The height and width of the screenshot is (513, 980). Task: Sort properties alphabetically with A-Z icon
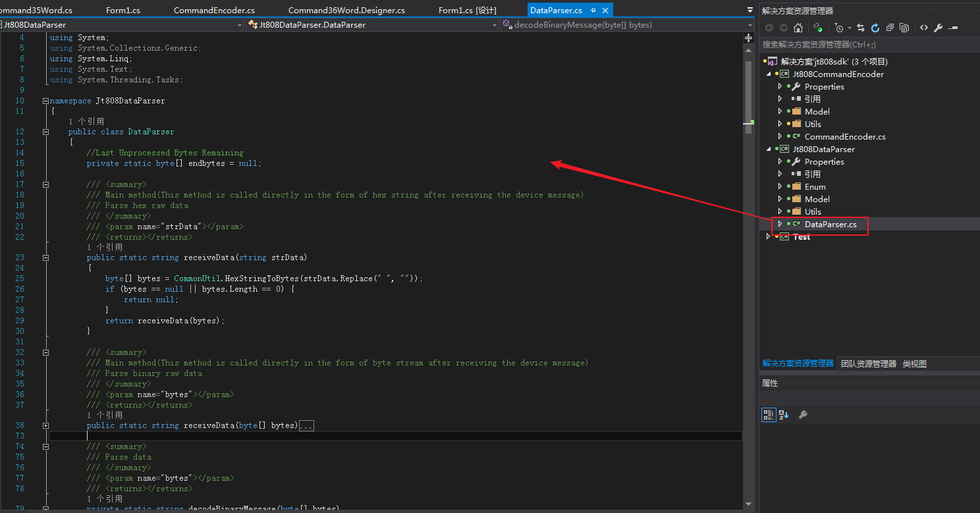coord(784,415)
